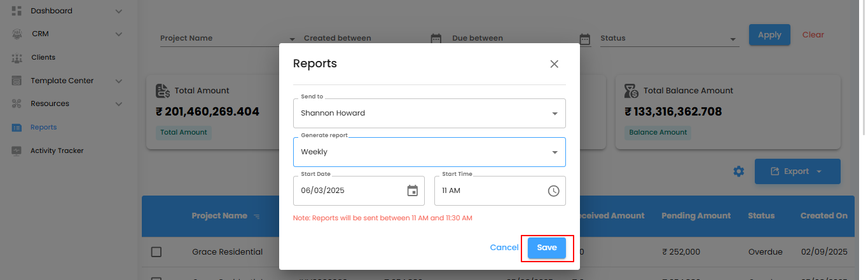The width and height of the screenshot is (868, 280).
Task: Click the clock icon in Start Time field
Action: (553, 190)
